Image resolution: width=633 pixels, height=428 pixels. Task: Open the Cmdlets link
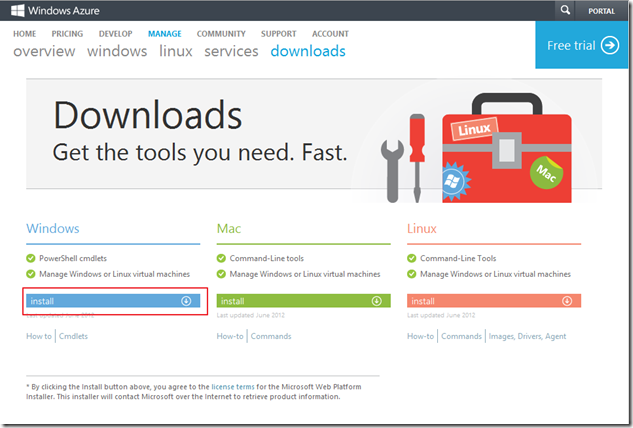point(73,336)
